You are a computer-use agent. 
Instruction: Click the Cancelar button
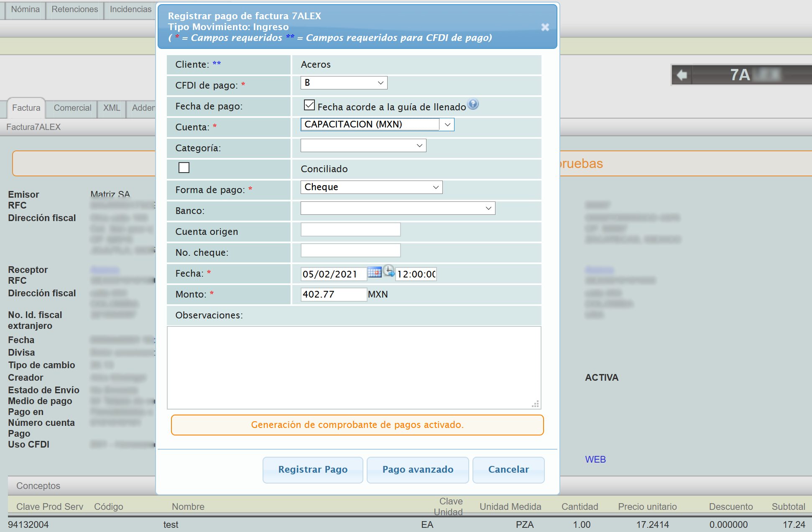[508, 470]
